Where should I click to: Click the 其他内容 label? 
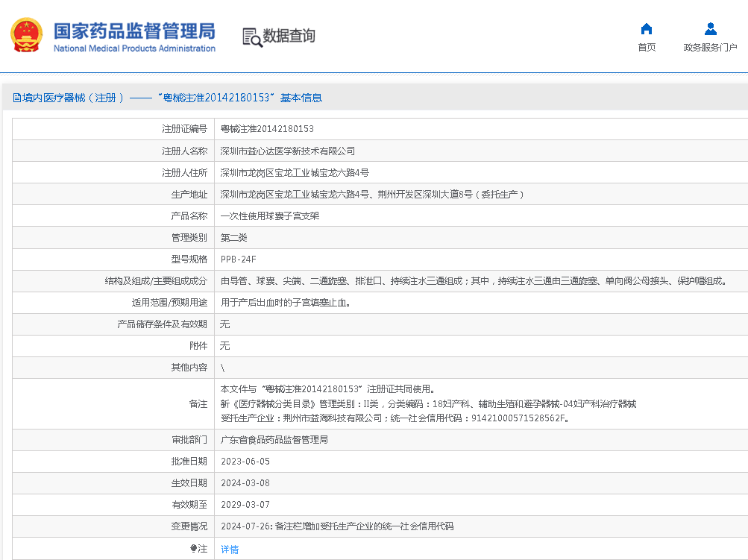coord(189,368)
